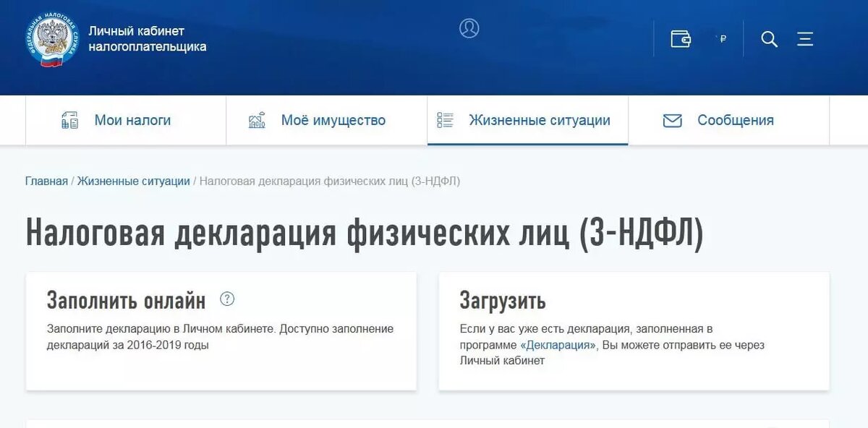
Task: Switch to the Мои налоги tab
Action: tap(132, 120)
